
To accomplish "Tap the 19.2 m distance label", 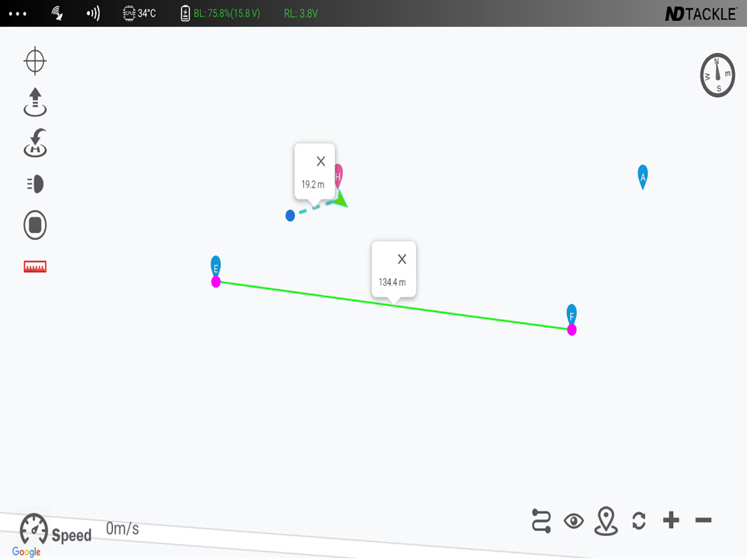I will 312,184.
